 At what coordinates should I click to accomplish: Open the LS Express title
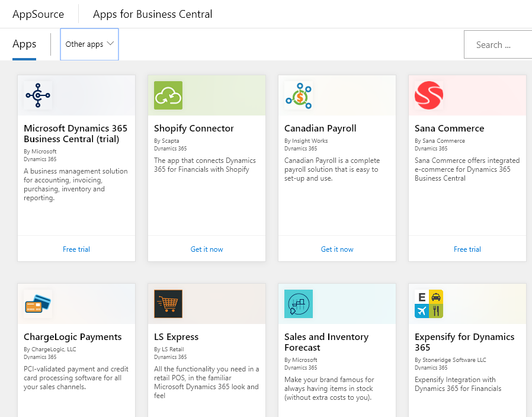(176, 336)
